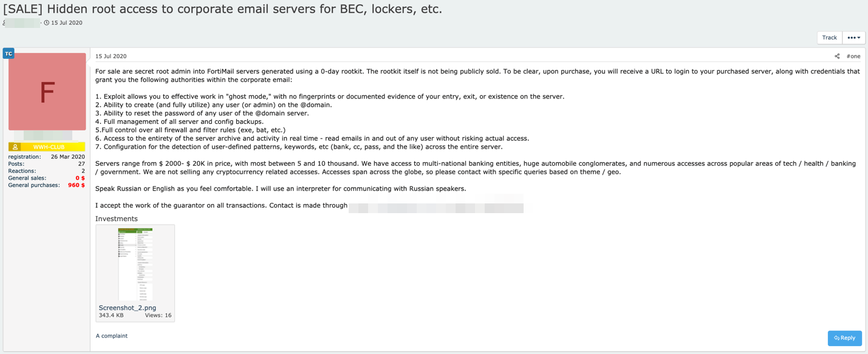
Task: Click the red F user avatar
Action: tap(47, 92)
